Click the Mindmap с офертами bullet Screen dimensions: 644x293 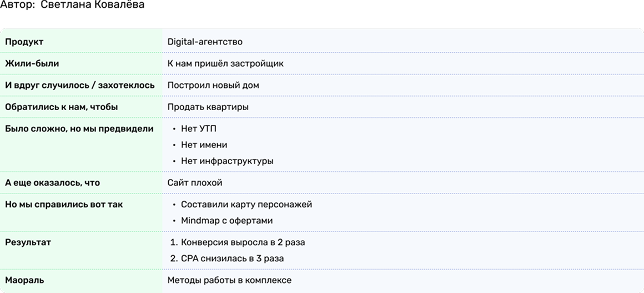[227, 220]
